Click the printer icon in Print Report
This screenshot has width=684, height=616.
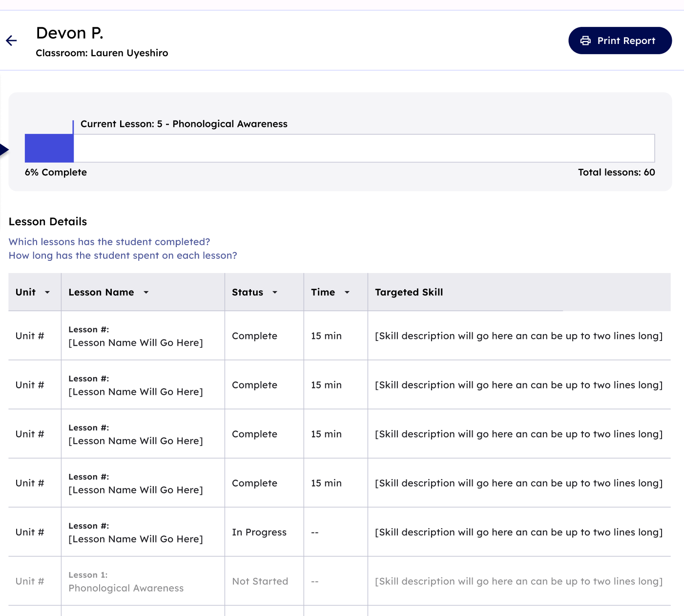585,41
